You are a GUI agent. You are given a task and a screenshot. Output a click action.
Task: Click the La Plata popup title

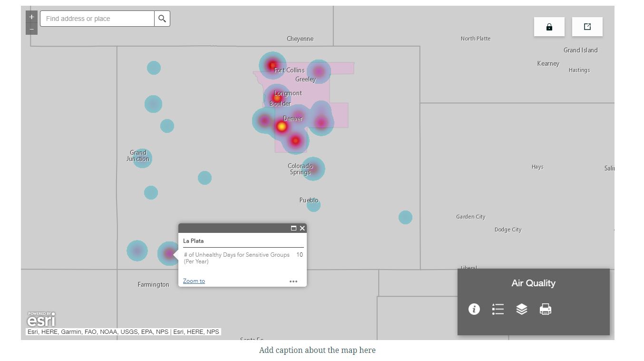194,241
